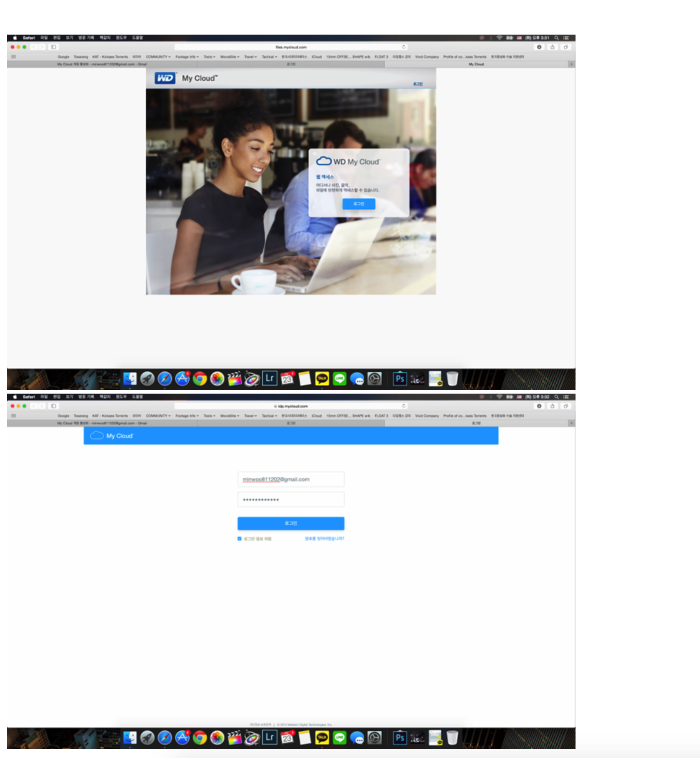The width and height of the screenshot is (700, 758).
Task: Expand Tactical bookmarks in the idp.mycloud.com window
Action: [x=269, y=416]
